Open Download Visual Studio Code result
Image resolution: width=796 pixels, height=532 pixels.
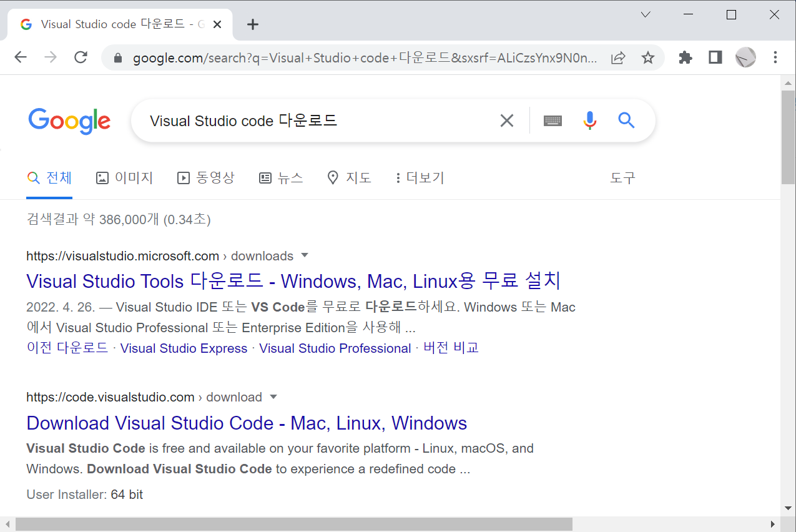tap(247, 423)
